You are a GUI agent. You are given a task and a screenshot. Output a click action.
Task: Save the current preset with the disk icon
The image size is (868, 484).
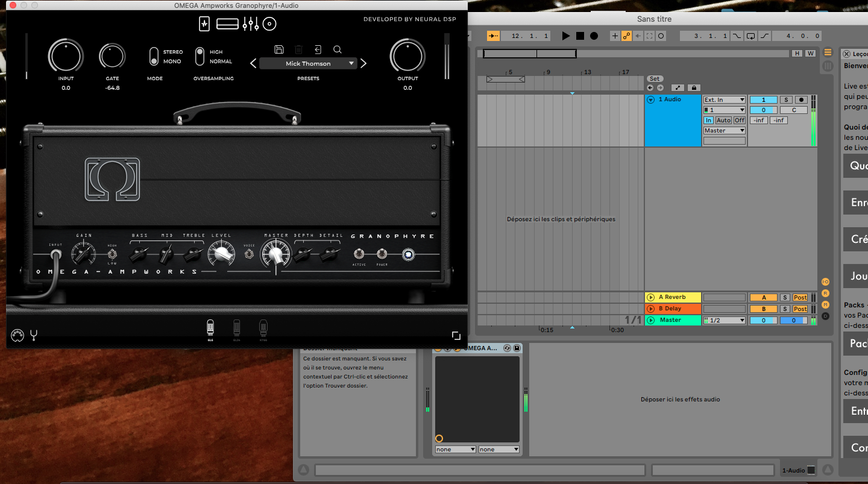coord(279,49)
